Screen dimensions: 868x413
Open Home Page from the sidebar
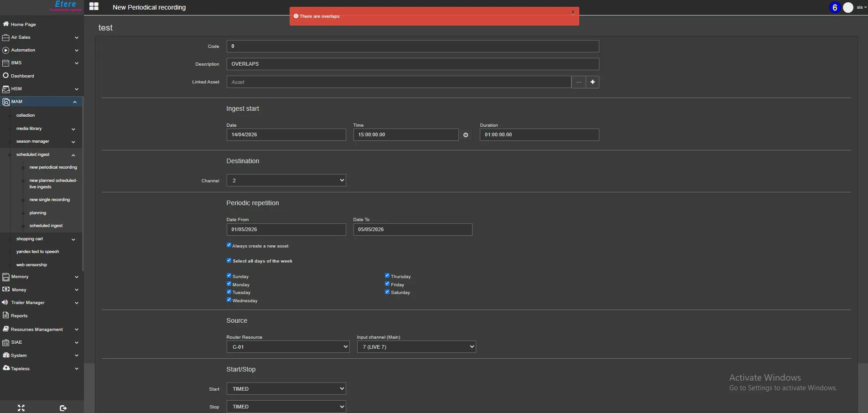pos(23,25)
